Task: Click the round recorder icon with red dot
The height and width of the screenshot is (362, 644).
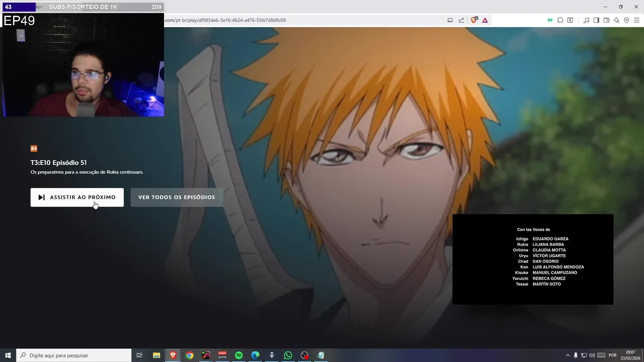Action: click(304, 355)
